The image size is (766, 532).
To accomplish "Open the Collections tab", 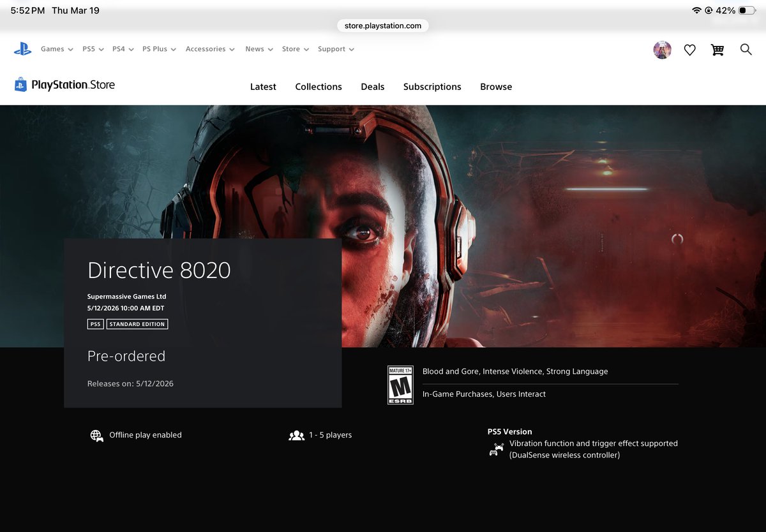I will coord(319,87).
